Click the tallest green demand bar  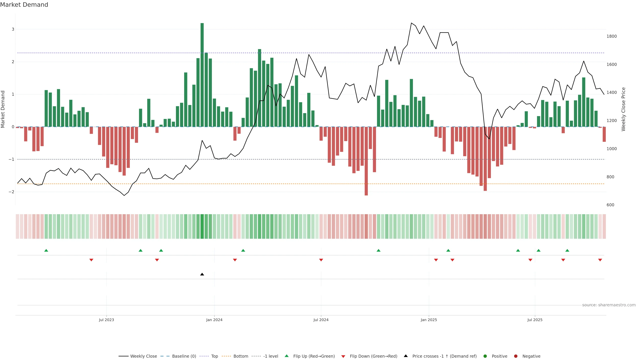(202, 75)
